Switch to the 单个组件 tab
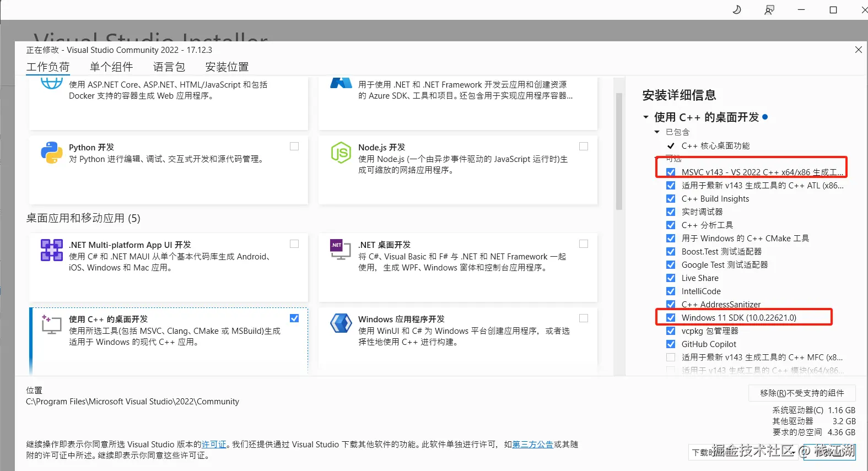Viewport: 868px width, 471px height. 111,67
